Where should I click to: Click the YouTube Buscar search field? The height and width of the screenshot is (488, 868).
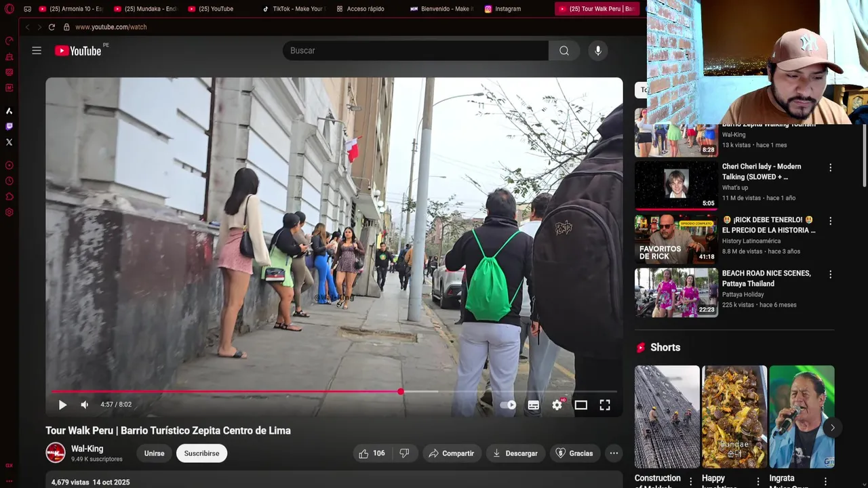coord(416,51)
